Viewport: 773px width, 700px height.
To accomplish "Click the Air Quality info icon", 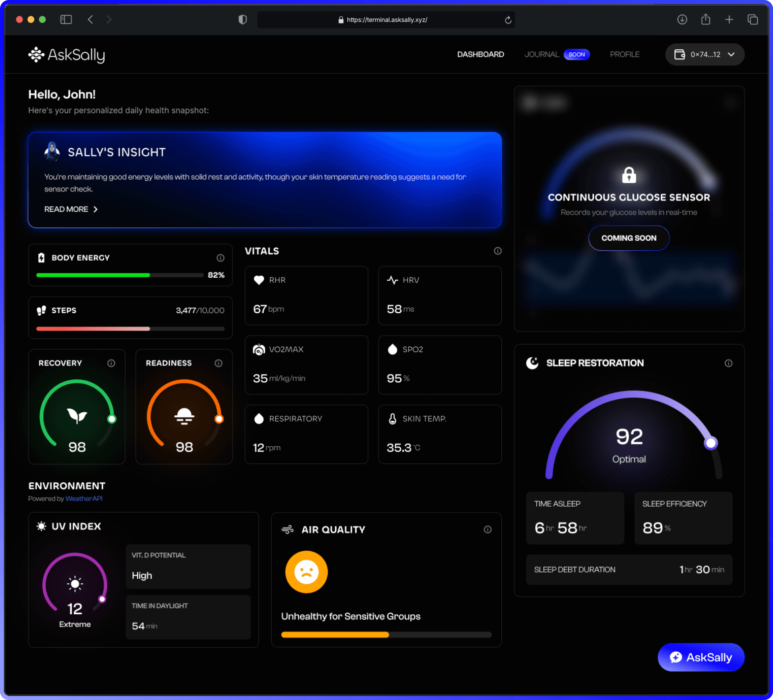I will click(487, 529).
